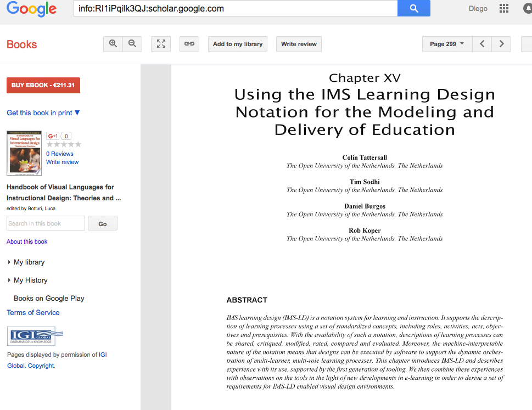Click the Write review toolbar button

coord(299,44)
